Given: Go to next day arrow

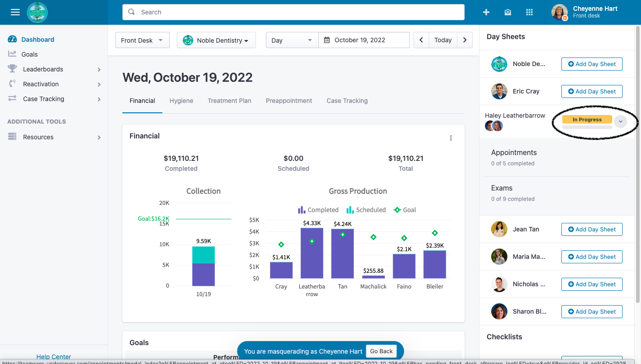Looking at the screenshot, I should point(465,40).
